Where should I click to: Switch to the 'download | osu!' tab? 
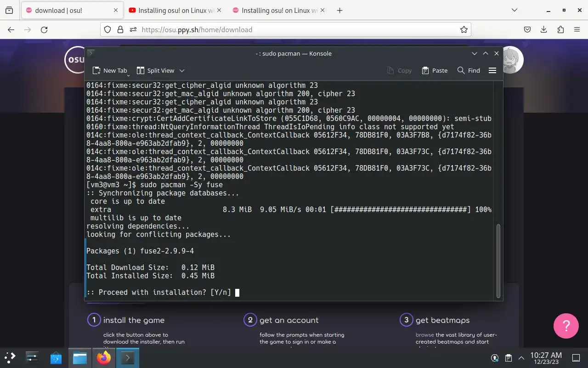pos(71,11)
